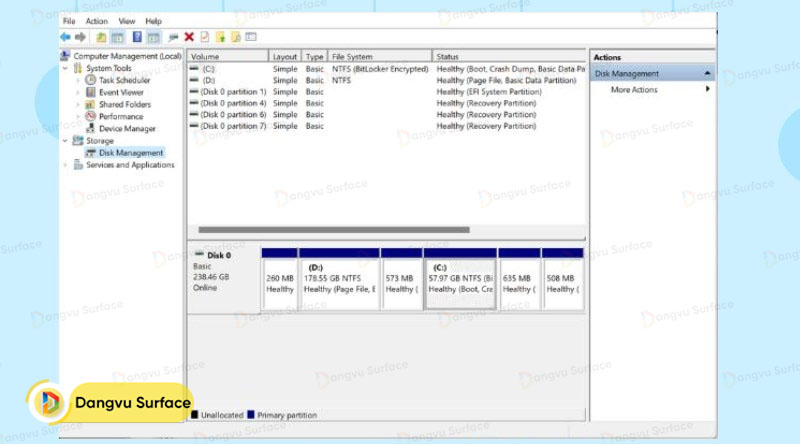
Task: Click the Device Manager icon in tree
Action: (x=90, y=128)
